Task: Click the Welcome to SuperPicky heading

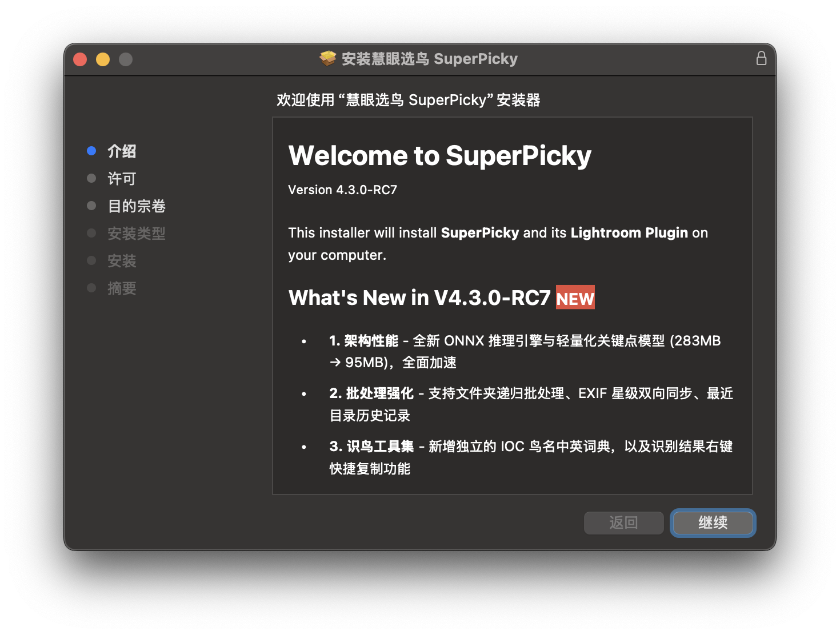Action: pyautogui.click(x=439, y=156)
